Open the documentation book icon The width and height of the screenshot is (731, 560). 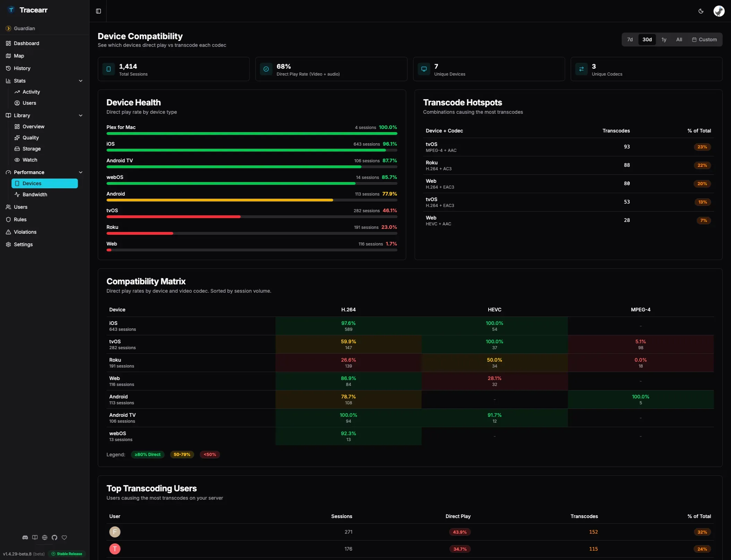pos(35,537)
